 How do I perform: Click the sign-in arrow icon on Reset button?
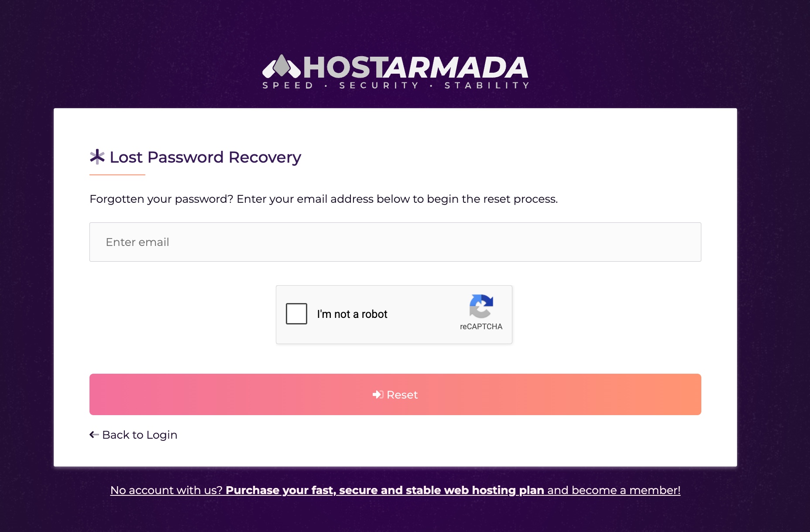pyautogui.click(x=378, y=395)
